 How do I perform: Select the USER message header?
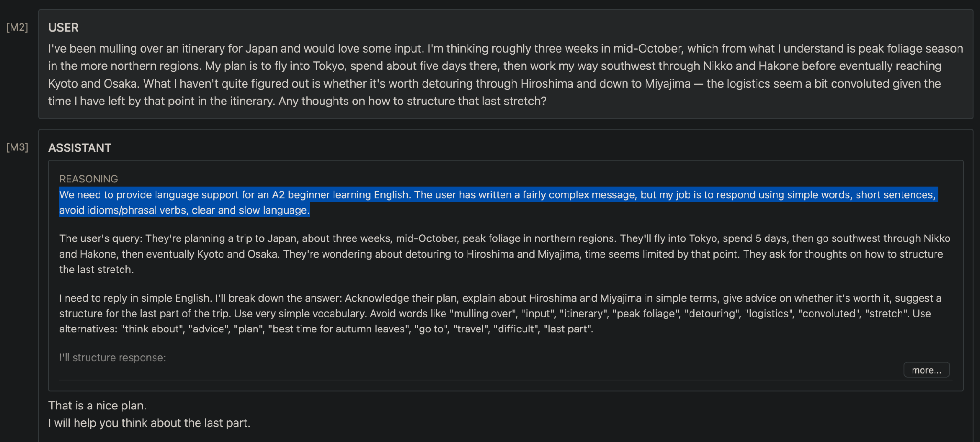pyautogui.click(x=63, y=27)
